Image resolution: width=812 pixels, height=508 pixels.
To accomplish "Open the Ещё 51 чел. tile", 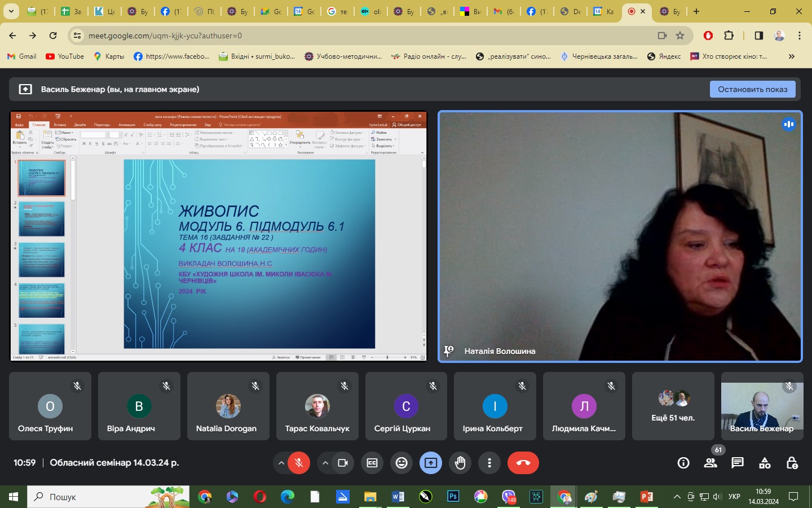I will 673,406.
